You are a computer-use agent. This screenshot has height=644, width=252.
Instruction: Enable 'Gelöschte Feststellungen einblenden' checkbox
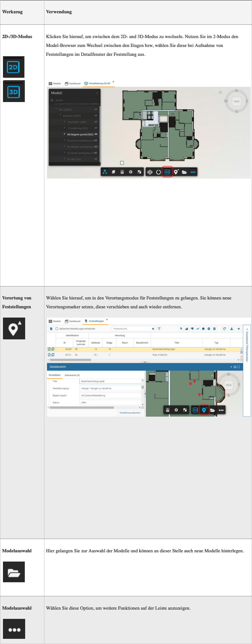coord(57,329)
